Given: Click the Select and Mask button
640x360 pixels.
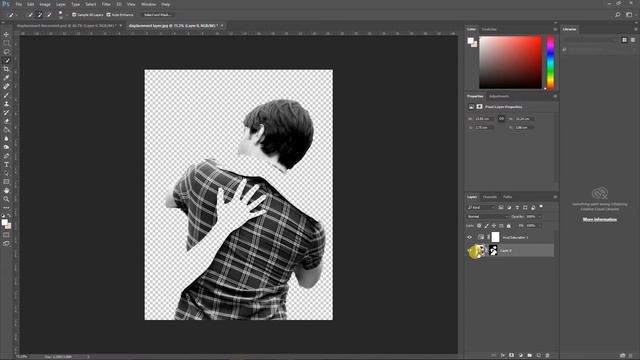Looking at the screenshot, I should click(158, 15).
